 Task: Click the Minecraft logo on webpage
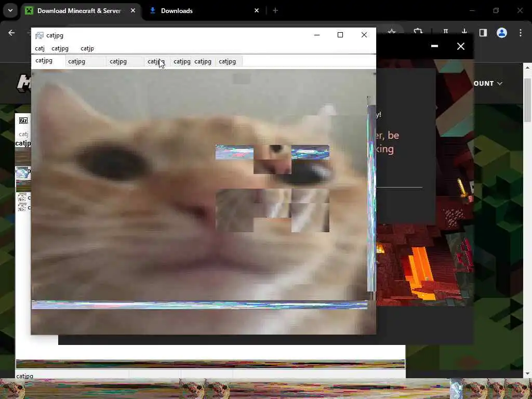point(24,83)
